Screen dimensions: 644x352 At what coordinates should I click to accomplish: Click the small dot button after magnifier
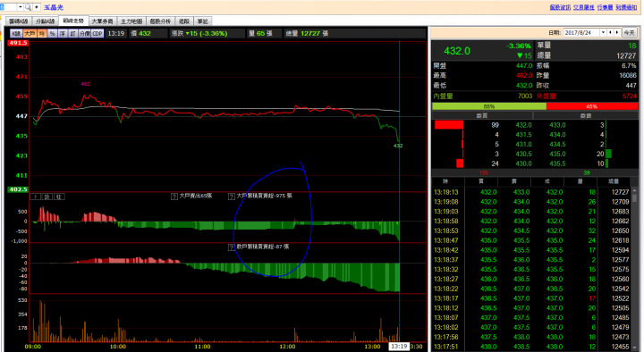[x=37, y=7]
